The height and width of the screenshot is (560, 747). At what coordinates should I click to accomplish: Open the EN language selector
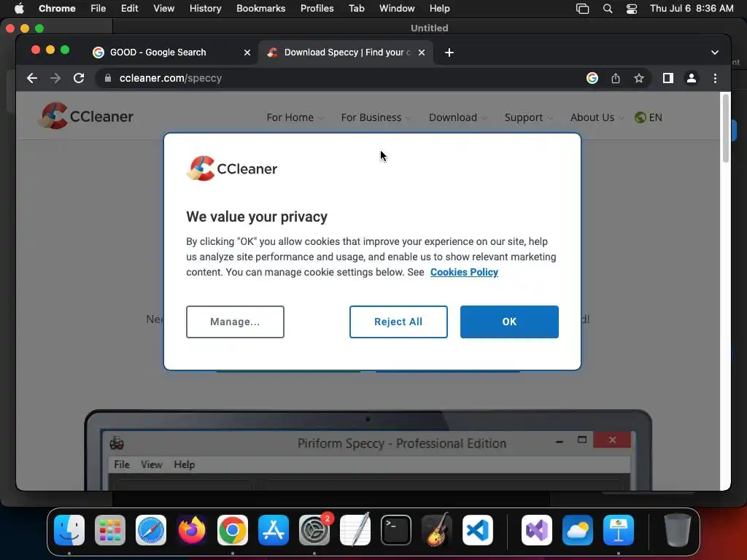tap(649, 117)
